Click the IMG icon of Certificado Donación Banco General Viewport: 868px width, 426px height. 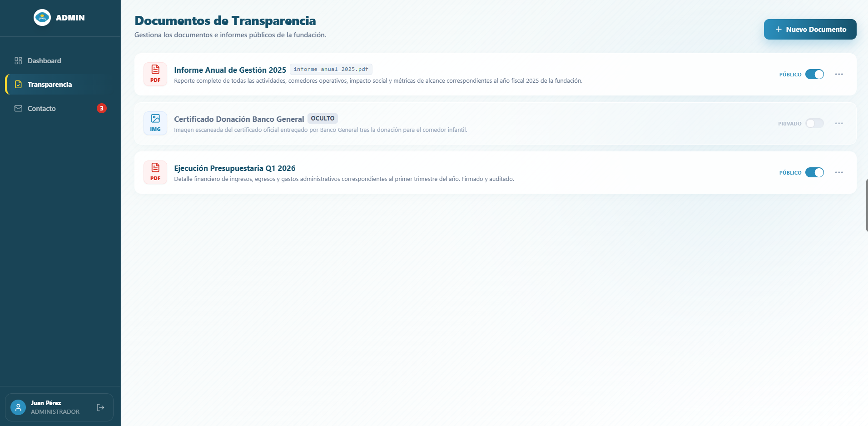155,123
